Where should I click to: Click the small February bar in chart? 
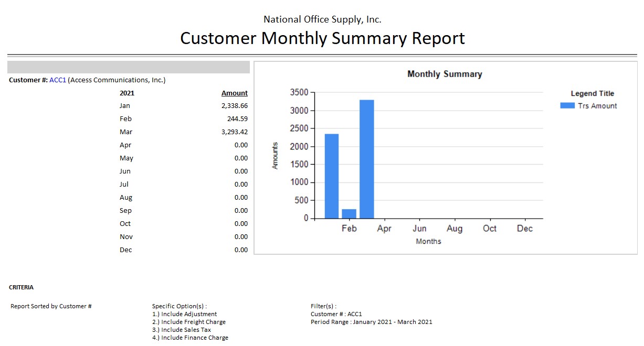click(349, 214)
